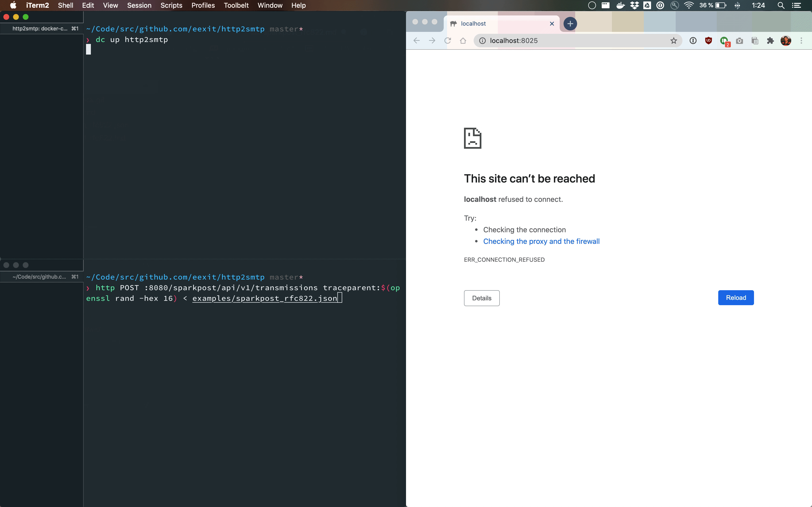Open the Scripts menu in iTerm2
Screen dimensions: 812x507
coord(171,6)
